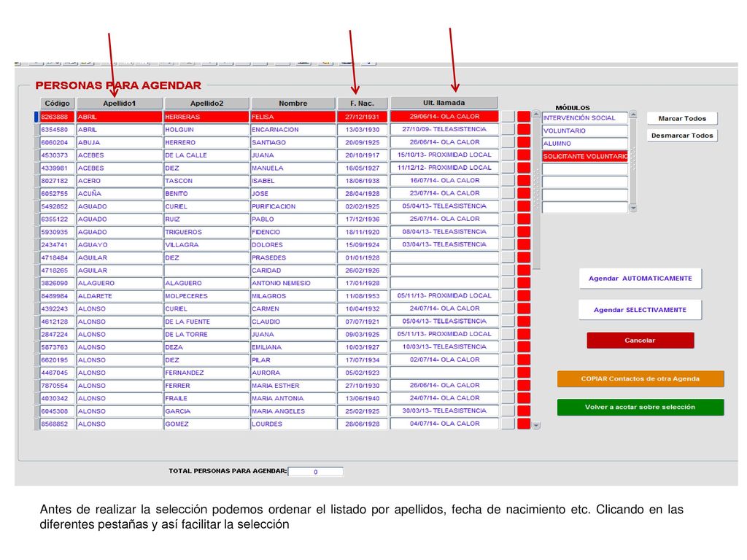
Task: Click the name cell MARIA ESTHER
Action: click(x=293, y=386)
